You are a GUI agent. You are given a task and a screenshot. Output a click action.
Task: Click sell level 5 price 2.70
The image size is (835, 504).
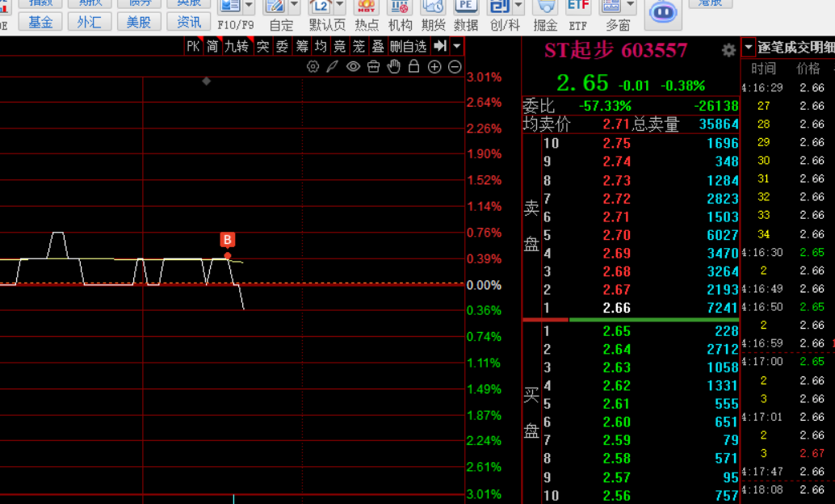[617, 235]
